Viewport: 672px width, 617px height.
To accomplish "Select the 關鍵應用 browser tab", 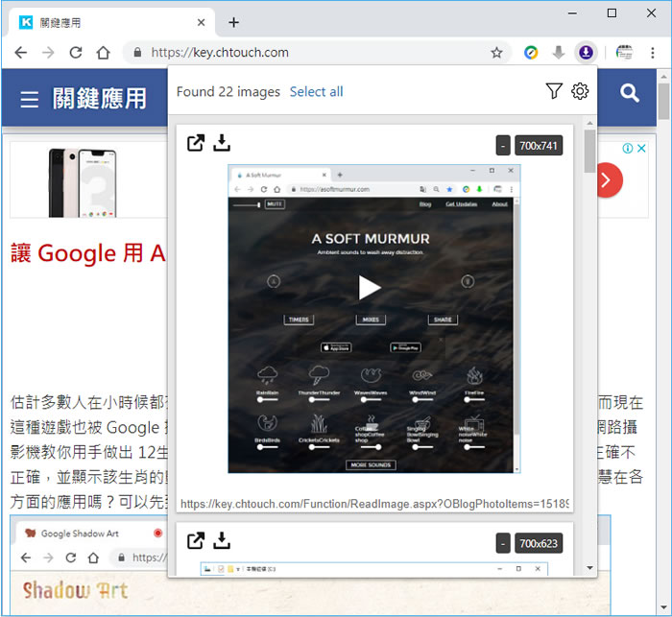I will (112, 22).
